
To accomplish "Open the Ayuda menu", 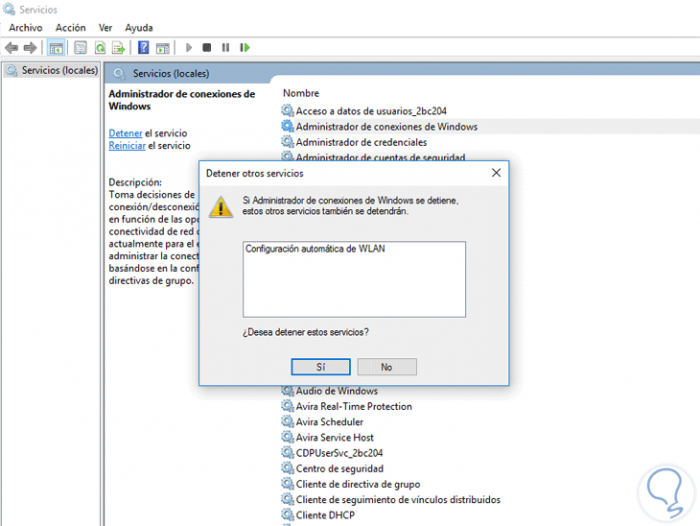I will click(139, 28).
